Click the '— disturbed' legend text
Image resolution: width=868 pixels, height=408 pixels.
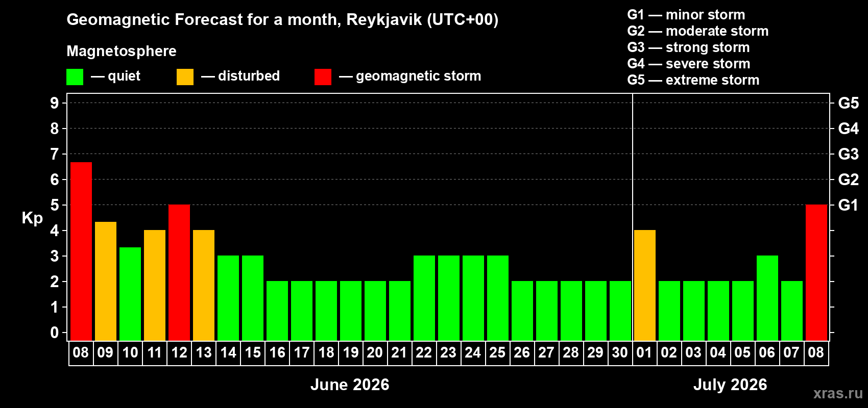click(240, 76)
